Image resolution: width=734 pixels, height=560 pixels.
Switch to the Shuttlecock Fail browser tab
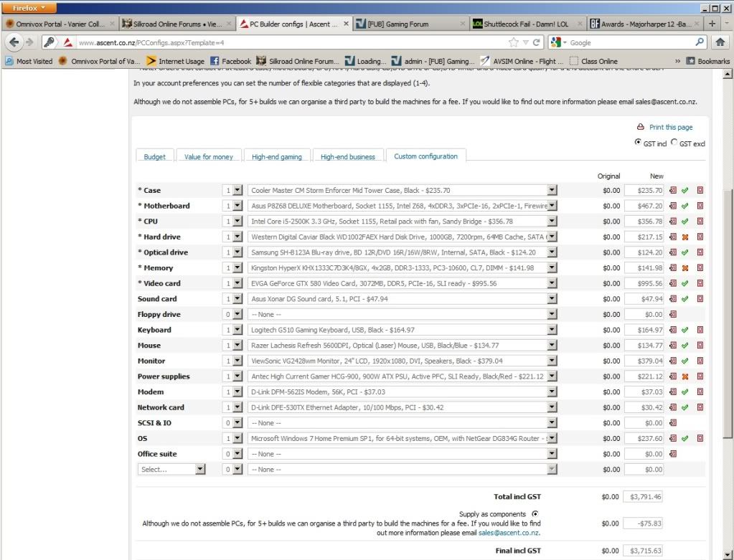(527, 24)
